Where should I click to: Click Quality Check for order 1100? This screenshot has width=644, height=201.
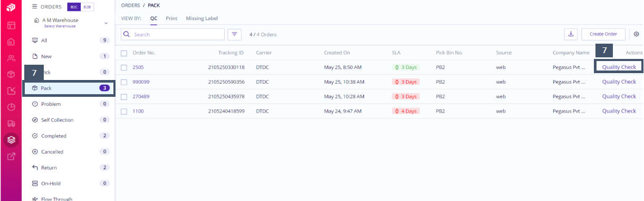[619, 112]
